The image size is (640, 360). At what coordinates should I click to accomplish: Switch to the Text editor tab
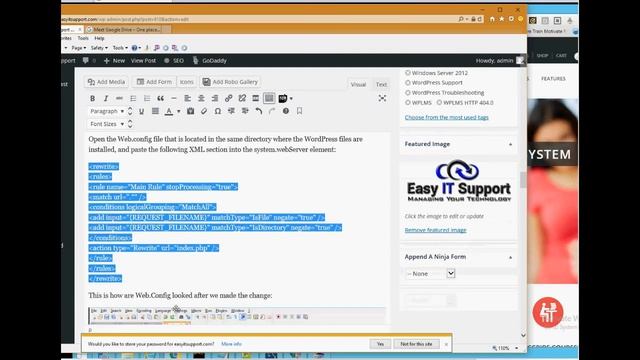point(381,84)
